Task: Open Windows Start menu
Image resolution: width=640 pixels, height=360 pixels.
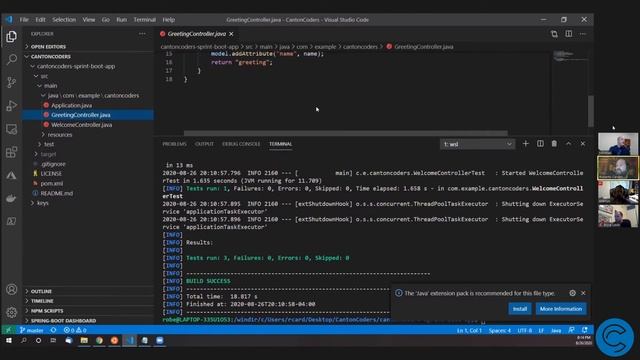Action: (9, 340)
